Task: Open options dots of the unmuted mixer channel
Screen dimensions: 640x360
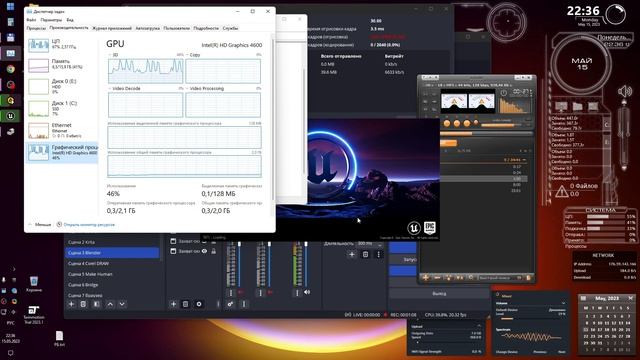Action: (x=297, y=293)
